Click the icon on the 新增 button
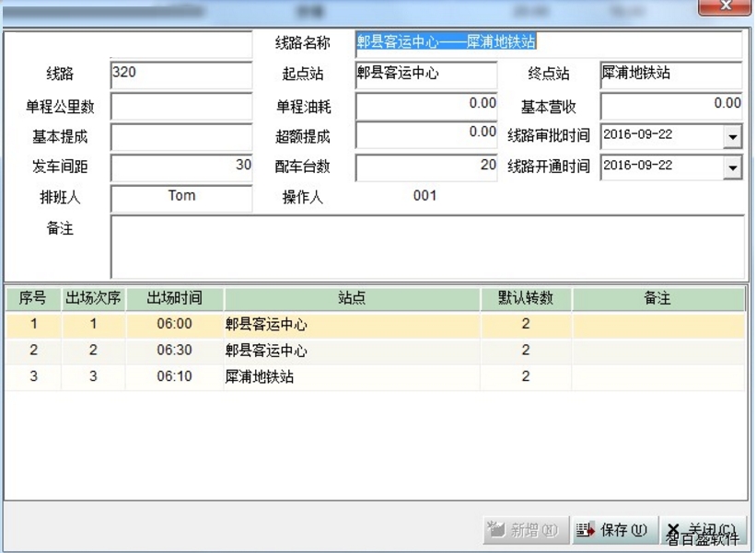Viewport: 756px width, 553px height. click(495, 529)
